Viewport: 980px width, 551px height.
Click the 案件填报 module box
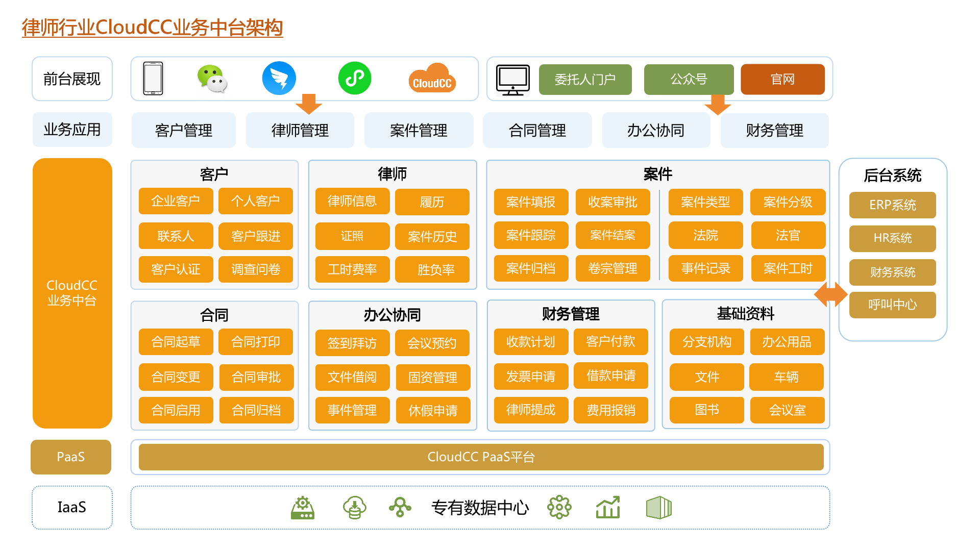pos(531,202)
